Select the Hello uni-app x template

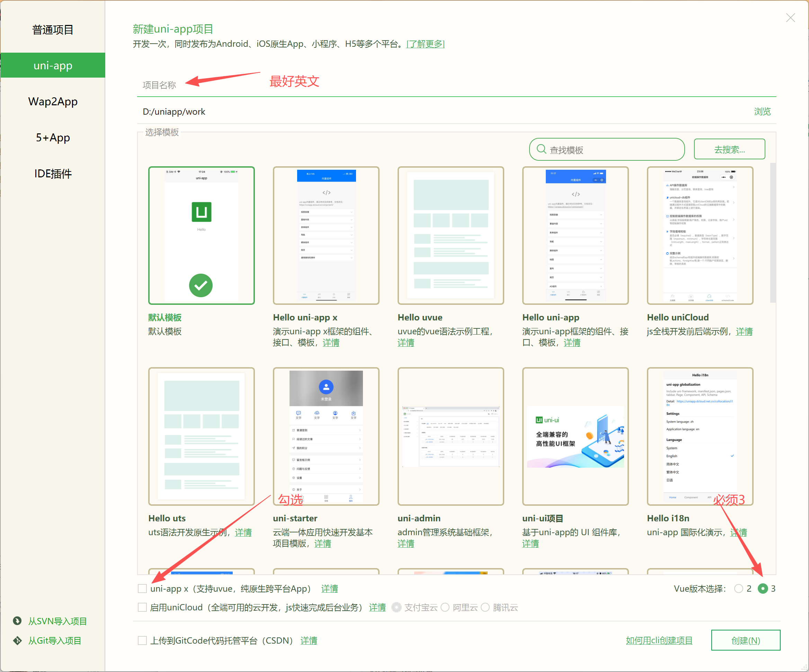click(326, 236)
